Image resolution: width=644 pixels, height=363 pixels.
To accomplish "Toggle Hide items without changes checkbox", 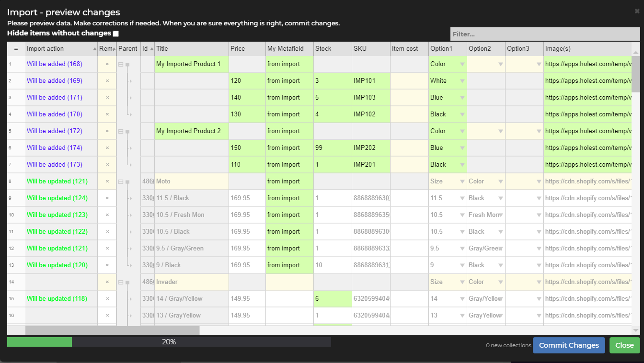I will [x=115, y=34].
